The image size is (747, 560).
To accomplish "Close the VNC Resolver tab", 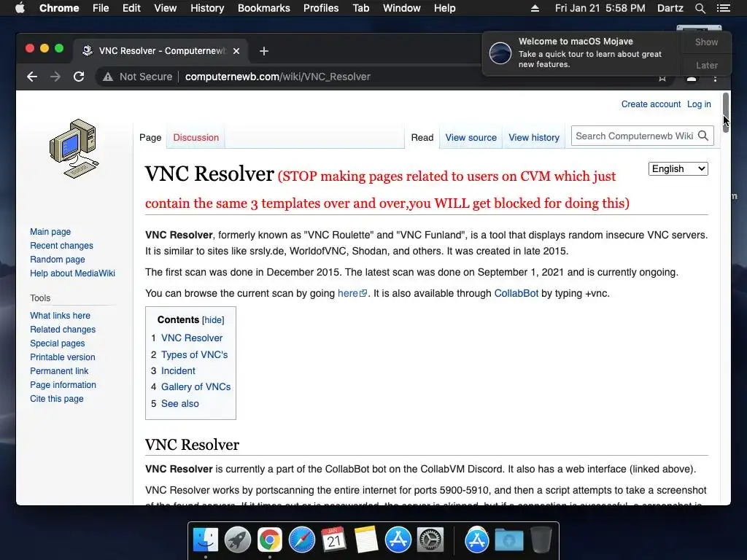I will click(x=236, y=51).
